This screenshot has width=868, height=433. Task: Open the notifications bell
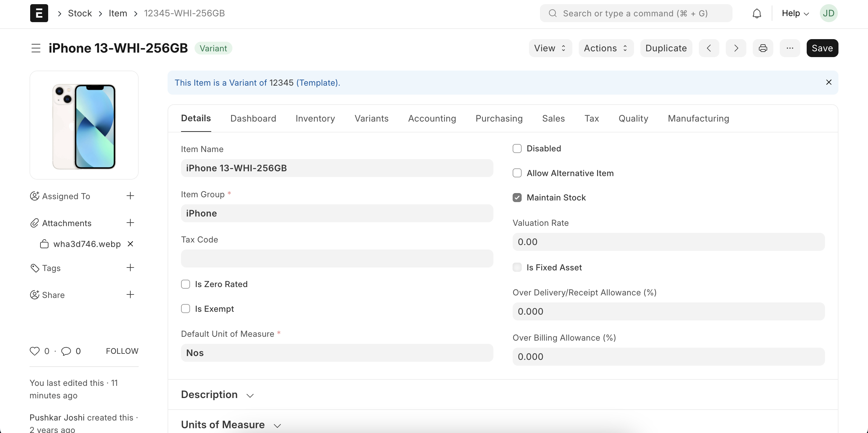pyautogui.click(x=757, y=13)
